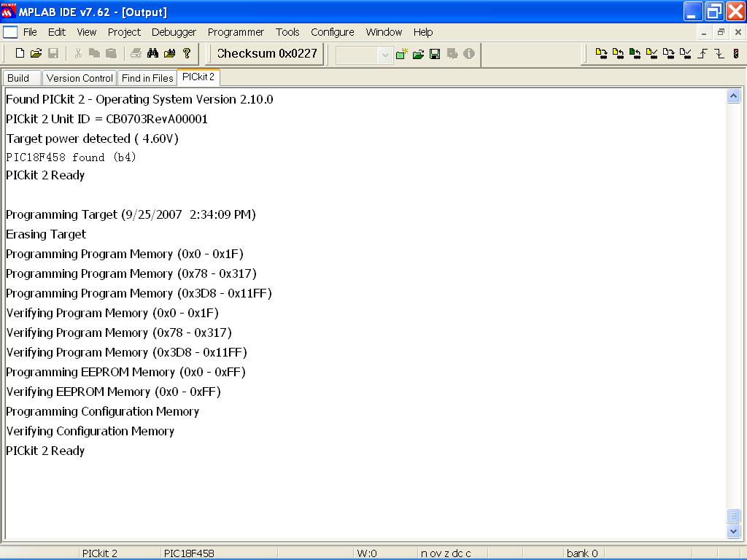This screenshot has width=747, height=560.
Task: Create a new file with the blank page icon
Action: (x=20, y=53)
